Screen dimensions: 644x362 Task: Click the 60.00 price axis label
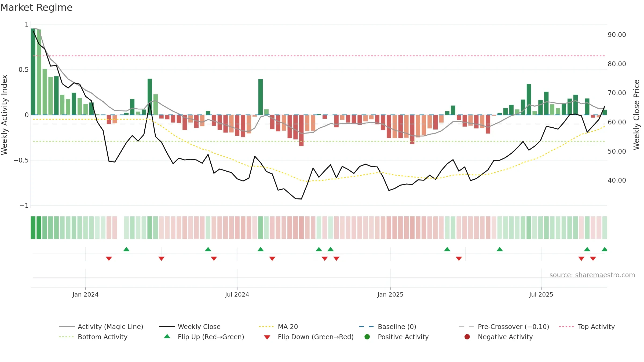(617, 122)
